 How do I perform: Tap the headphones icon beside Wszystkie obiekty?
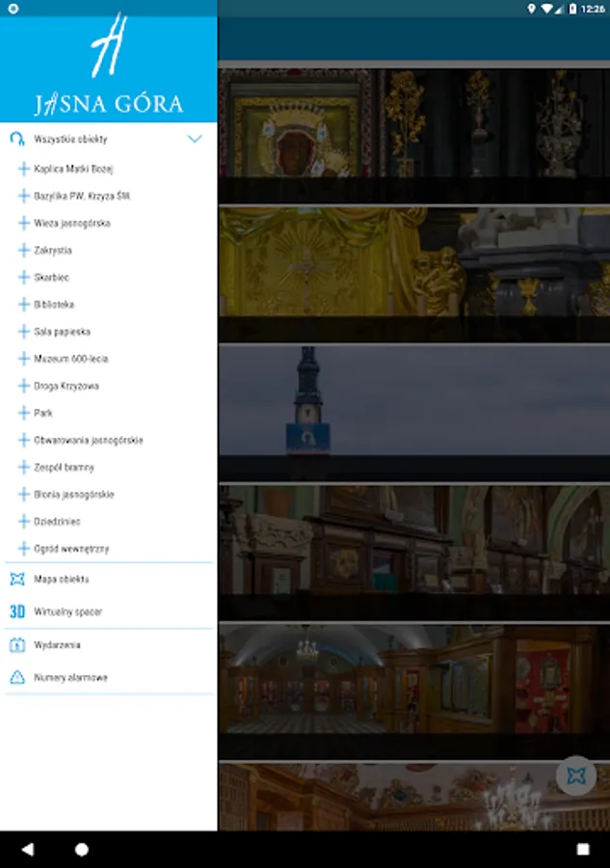pyautogui.click(x=17, y=138)
